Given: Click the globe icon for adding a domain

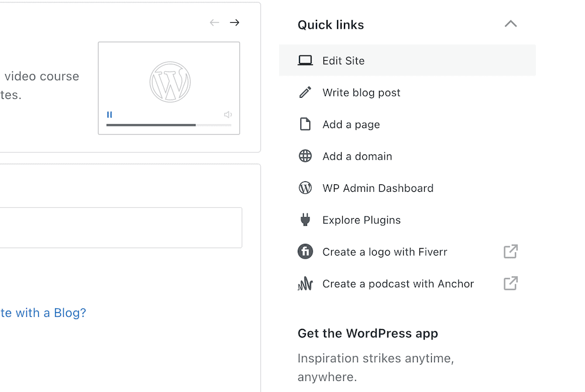Looking at the screenshot, I should [x=305, y=156].
